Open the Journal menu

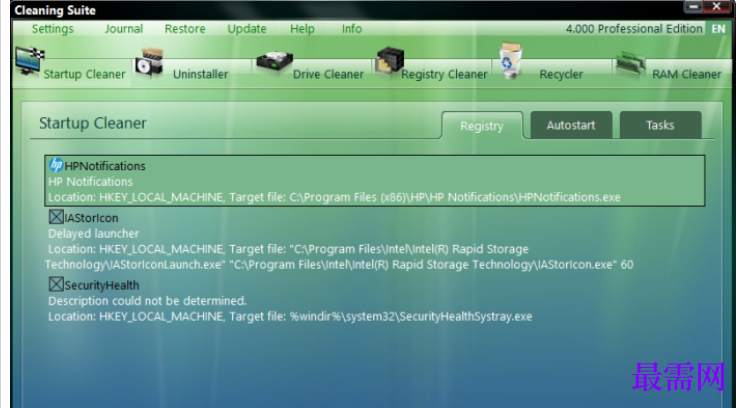(124, 29)
